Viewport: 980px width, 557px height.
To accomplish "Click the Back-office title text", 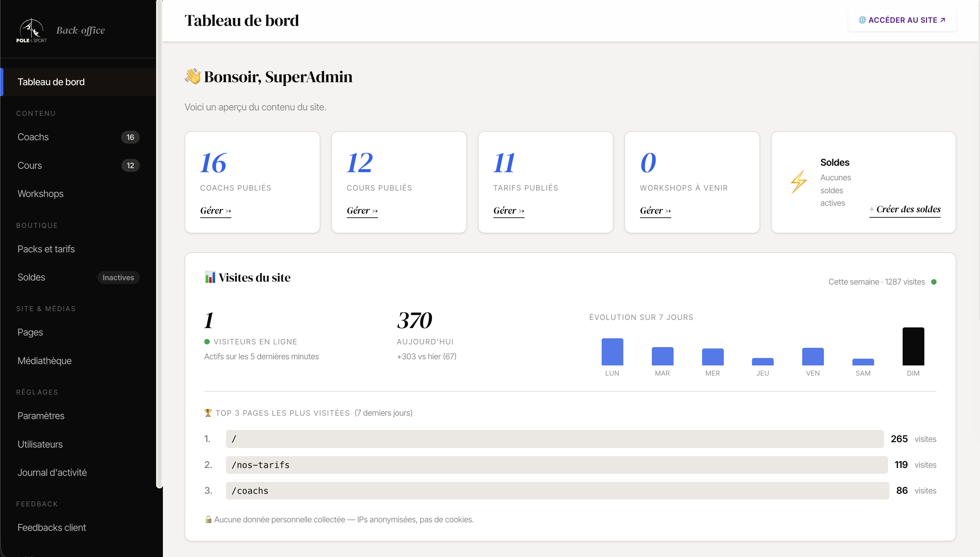I will (x=80, y=30).
